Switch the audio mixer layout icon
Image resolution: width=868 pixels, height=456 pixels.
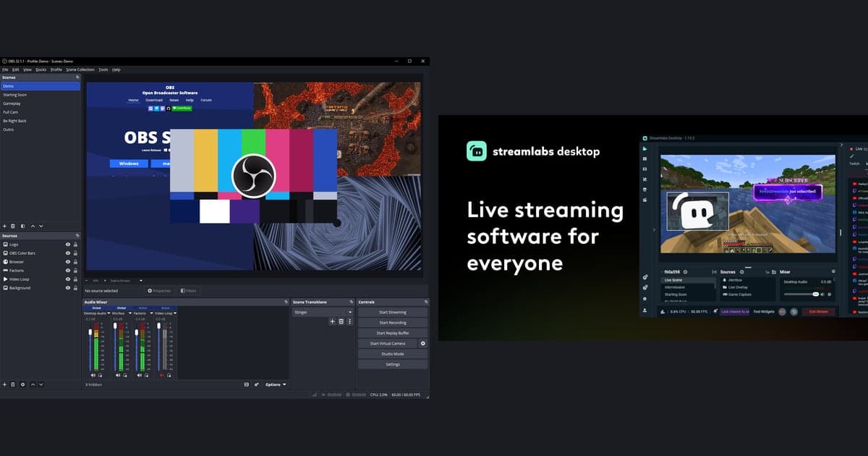tap(247, 384)
